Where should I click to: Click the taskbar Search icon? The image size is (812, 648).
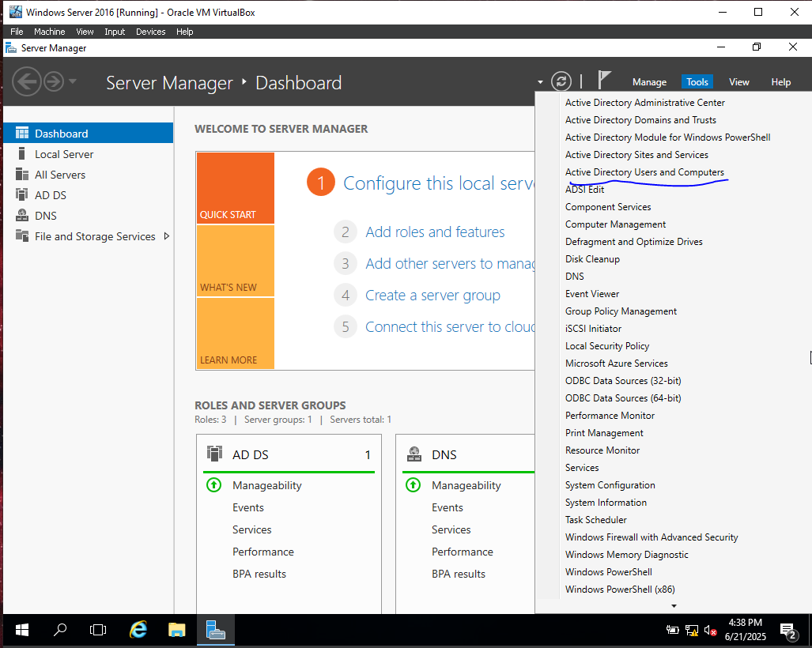[x=60, y=630]
